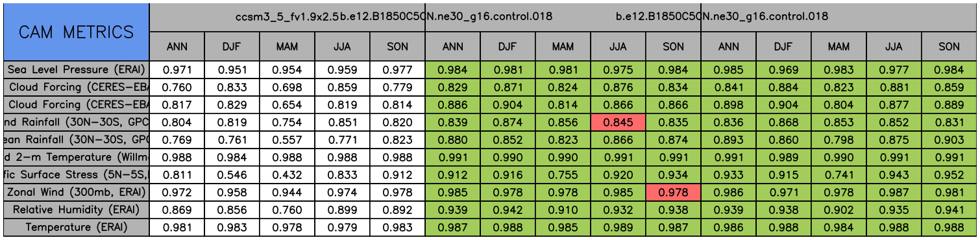Click the CAM METRICS title cell
This screenshot has width=980, height=240.
tap(76, 32)
